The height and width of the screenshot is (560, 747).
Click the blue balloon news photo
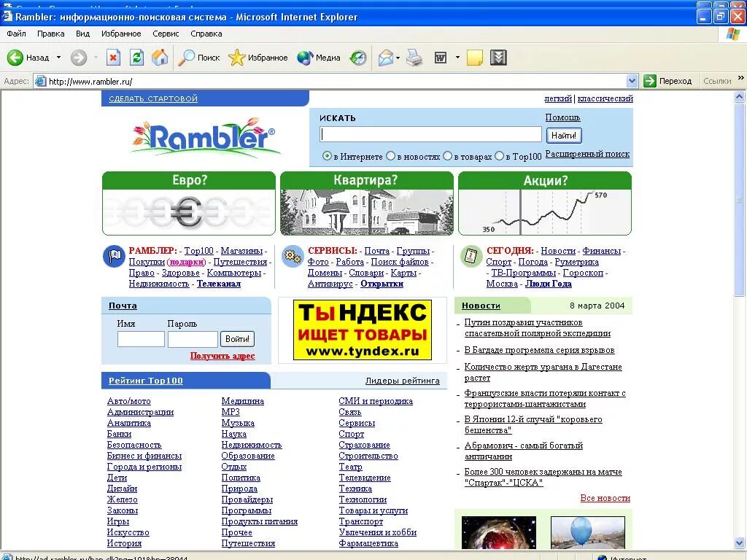click(588, 532)
